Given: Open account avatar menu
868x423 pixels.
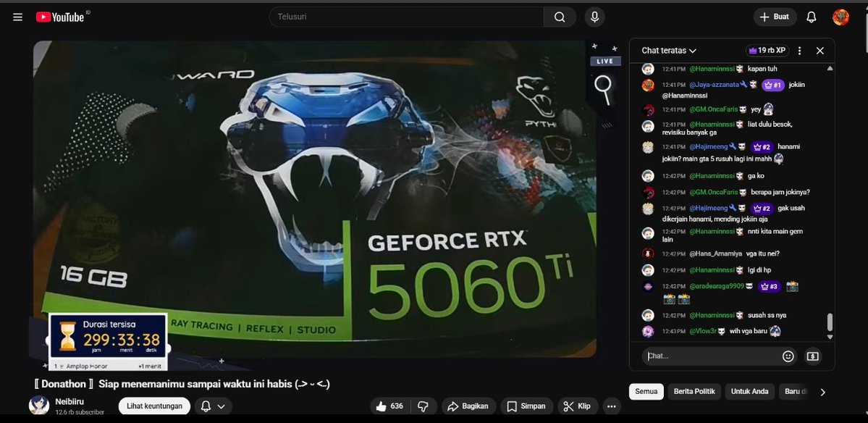Looking at the screenshot, I should (x=840, y=17).
